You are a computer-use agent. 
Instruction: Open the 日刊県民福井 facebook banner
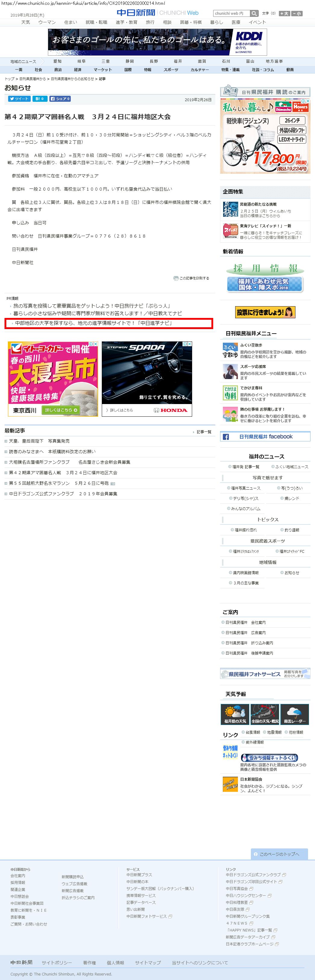265,437
